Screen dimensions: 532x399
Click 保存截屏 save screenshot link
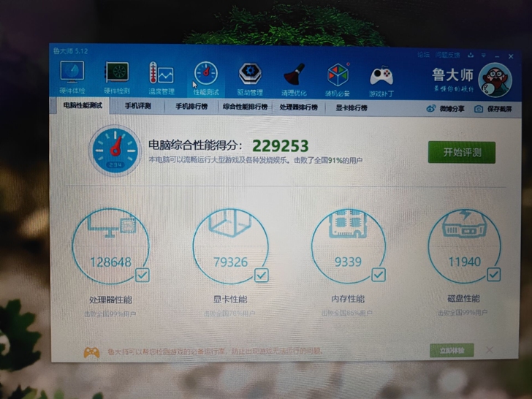click(499, 109)
